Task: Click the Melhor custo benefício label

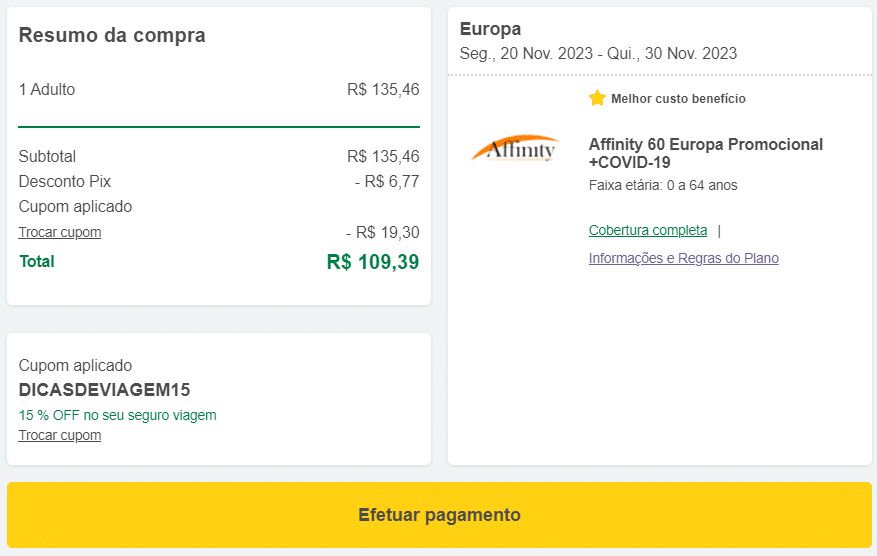Action: pyautogui.click(x=678, y=99)
